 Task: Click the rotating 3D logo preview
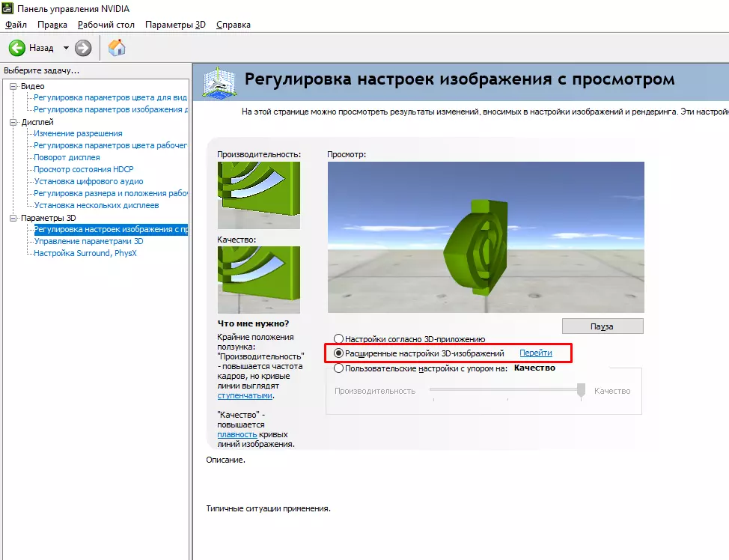pyautogui.click(x=486, y=237)
